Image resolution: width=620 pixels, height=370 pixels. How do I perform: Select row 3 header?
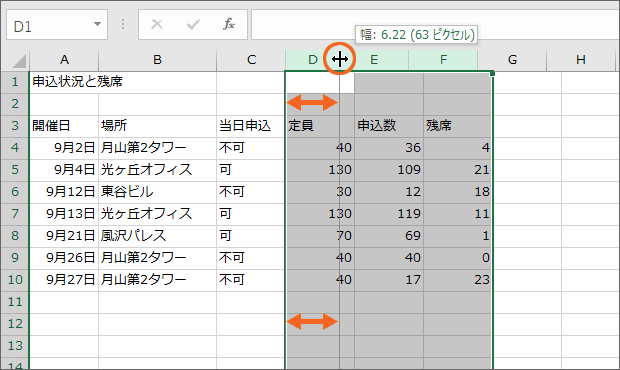[x=15, y=126]
